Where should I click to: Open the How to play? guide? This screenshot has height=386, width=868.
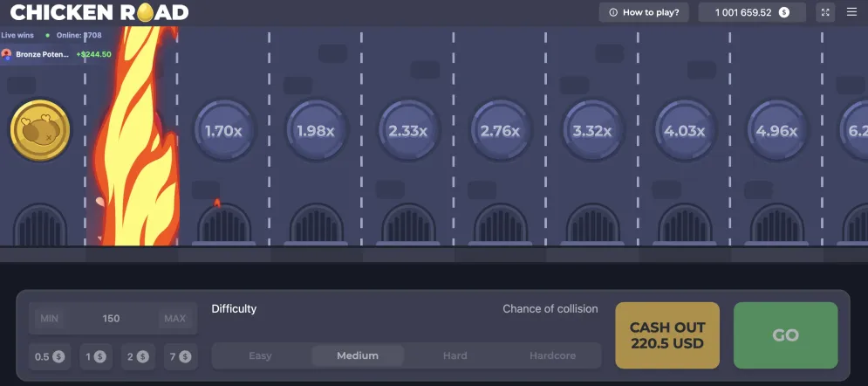pyautogui.click(x=644, y=12)
